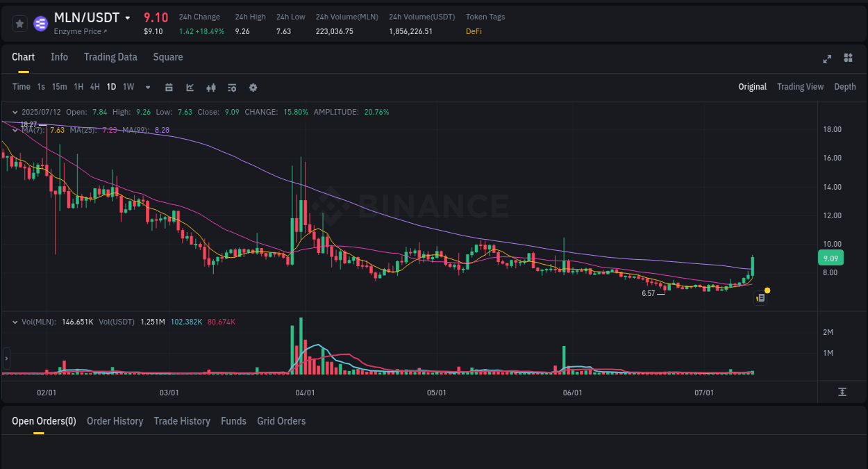Collapse the Vol(MLN) volume panel chevron
The image size is (868, 469).
15,322
